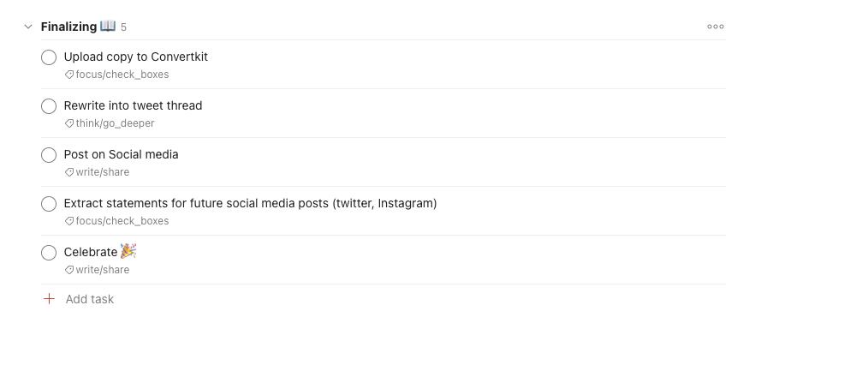This screenshot has height=377, width=868.
Task: Check off Rewrite into tweet thread
Action: click(x=49, y=106)
